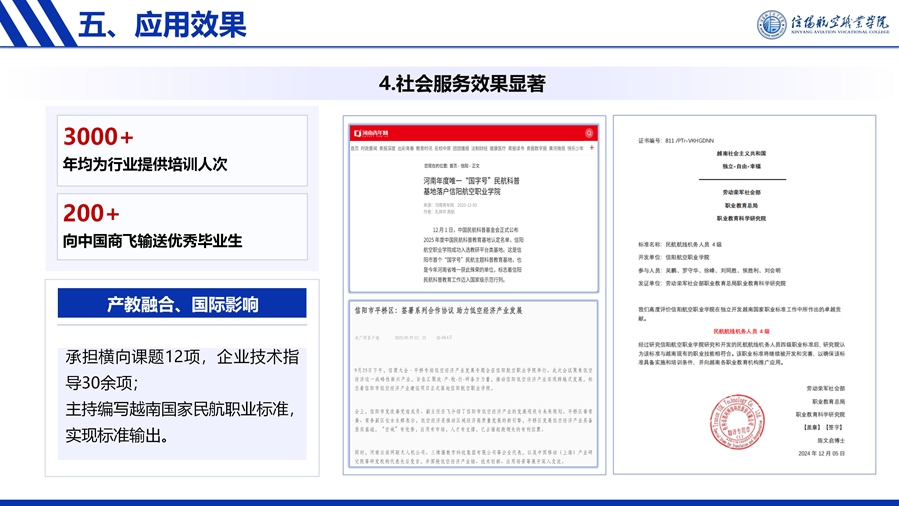Select the signatory name 陈文启博士
Image resolution: width=899 pixels, height=506 pixels.
coord(831,441)
